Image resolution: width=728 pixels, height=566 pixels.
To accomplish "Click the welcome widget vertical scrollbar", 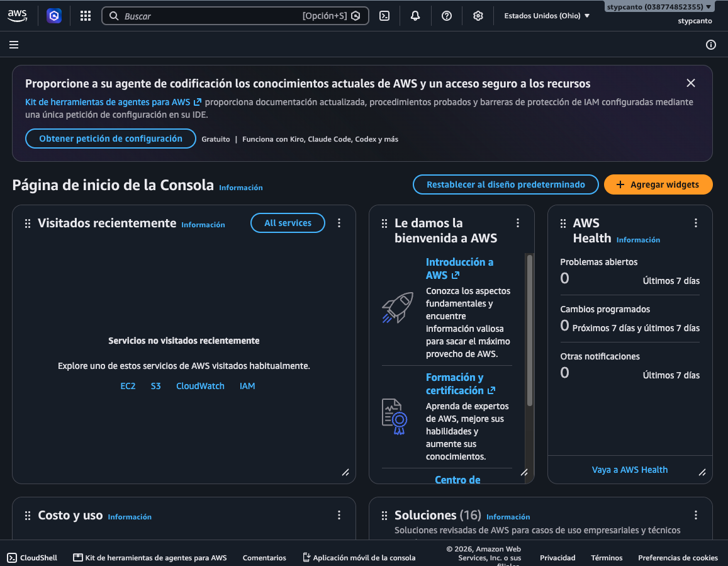I will [529, 330].
